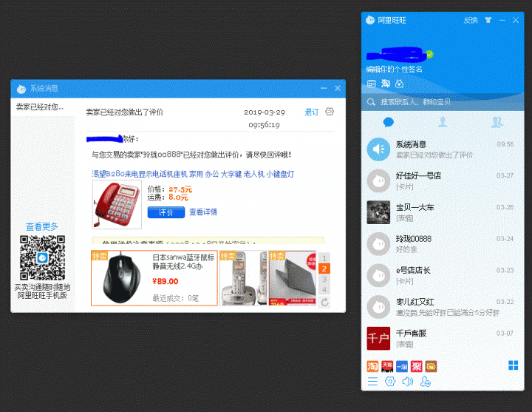Switch to the groups people tab
This screenshot has height=412, width=532.
click(x=497, y=121)
